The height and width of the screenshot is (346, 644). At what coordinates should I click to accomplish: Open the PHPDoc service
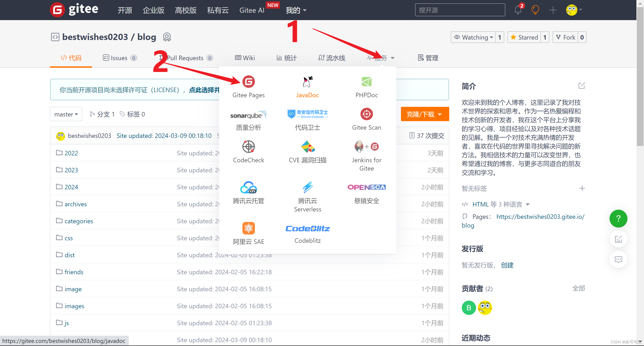366,87
